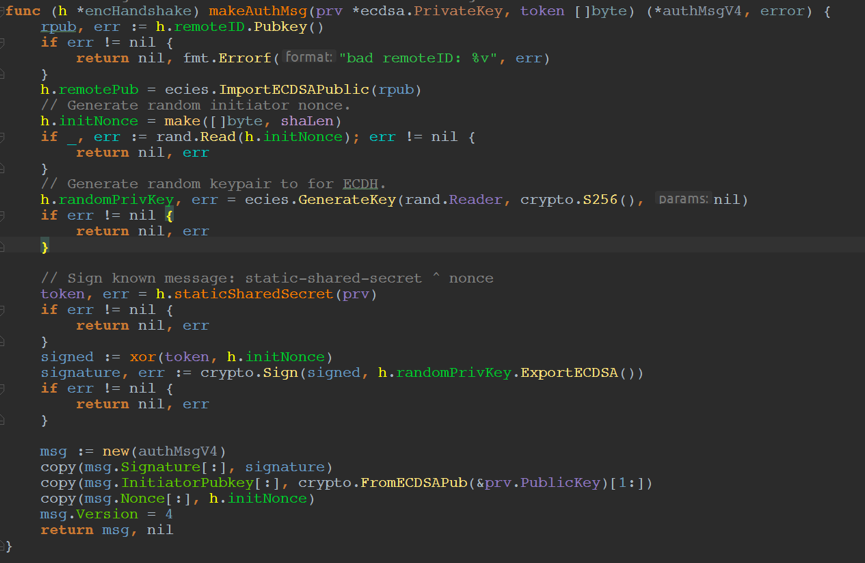
Task: Click the underlined rpub declaration
Action: pos(58,26)
